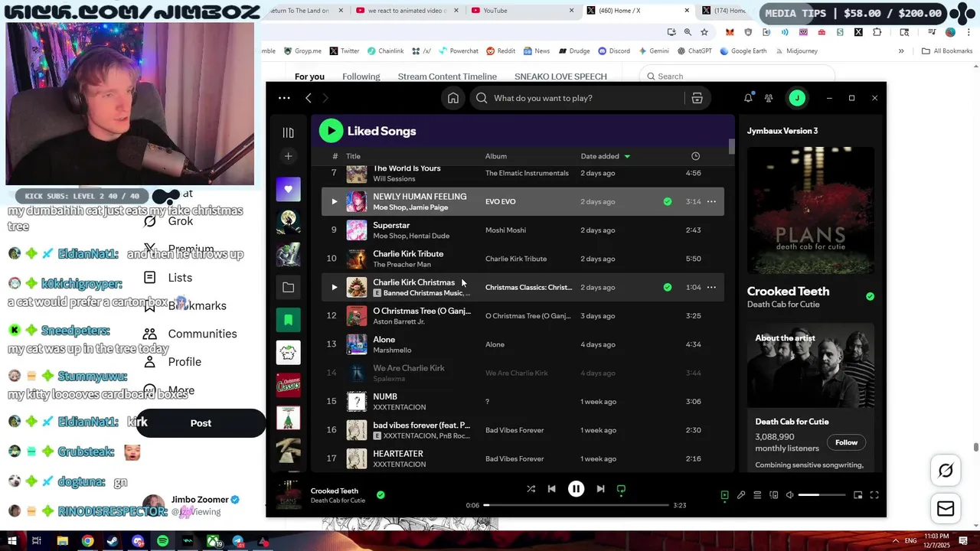
Task: Expand the hidden bookmarks chevron
Action: (x=901, y=51)
